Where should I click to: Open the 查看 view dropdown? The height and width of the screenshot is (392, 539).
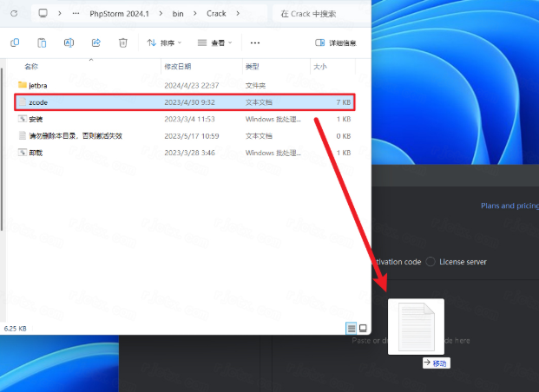point(215,42)
